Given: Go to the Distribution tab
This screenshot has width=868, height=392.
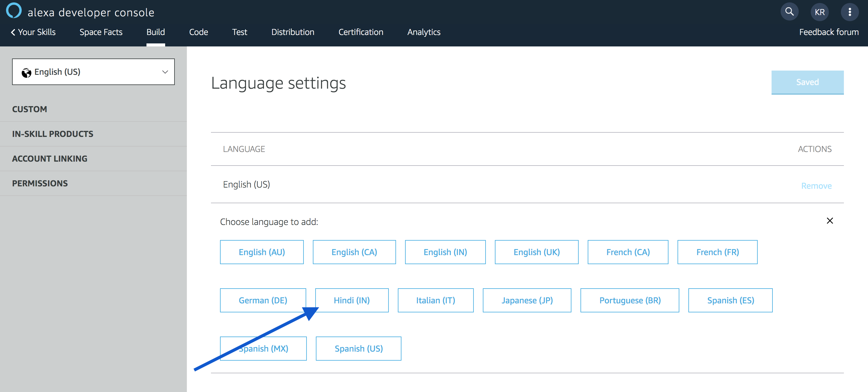Looking at the screenshot, I should [292, 32].
